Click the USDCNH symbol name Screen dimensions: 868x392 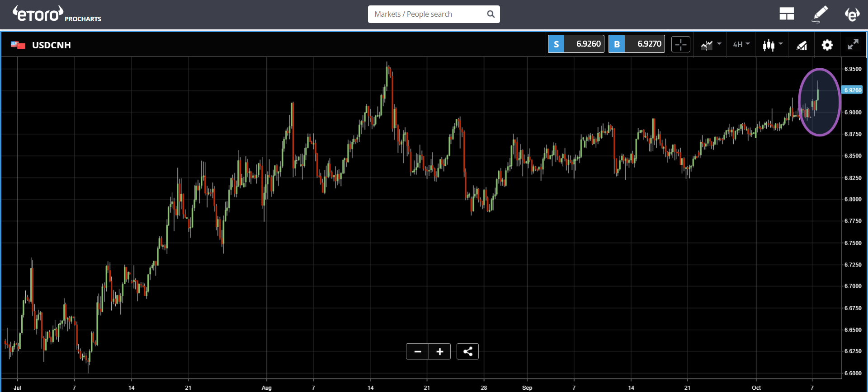(x=51, y=45)
